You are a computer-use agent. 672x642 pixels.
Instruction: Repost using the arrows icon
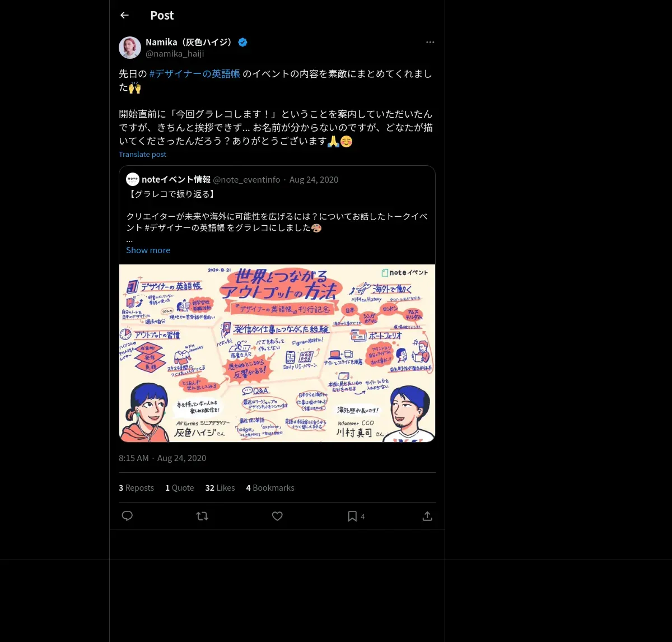pyautogui.click(x=202, y=516)
